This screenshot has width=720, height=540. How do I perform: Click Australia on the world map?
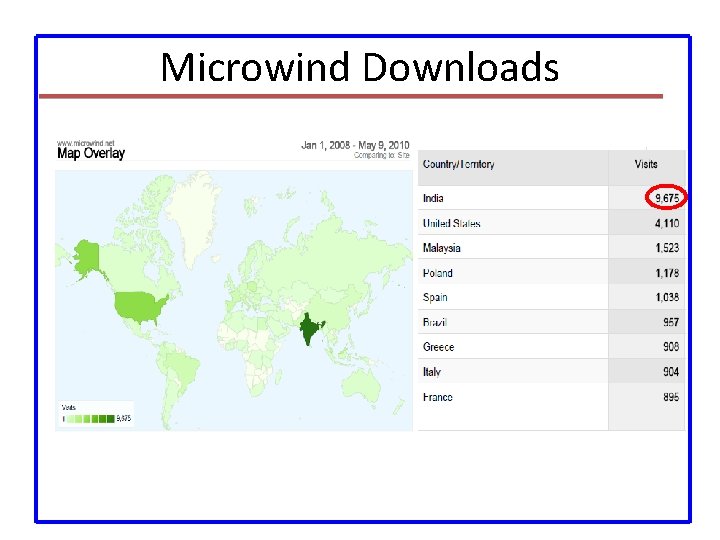pos(363,387)
